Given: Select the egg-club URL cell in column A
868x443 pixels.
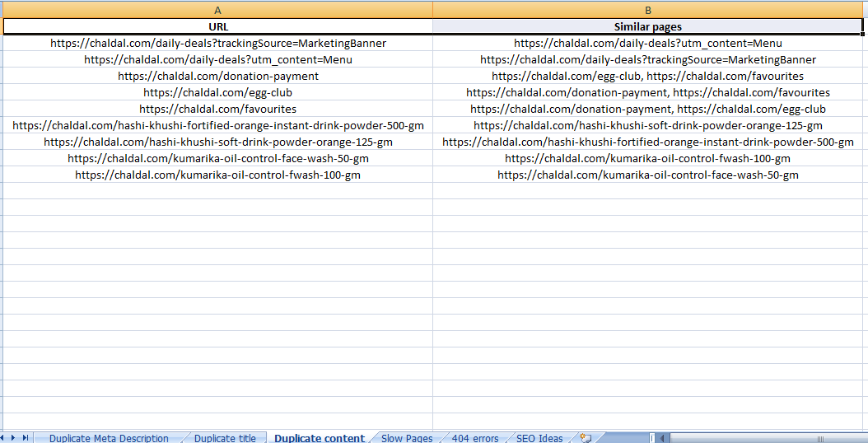Looking at the screenshot, I should [x=218, y=92].
